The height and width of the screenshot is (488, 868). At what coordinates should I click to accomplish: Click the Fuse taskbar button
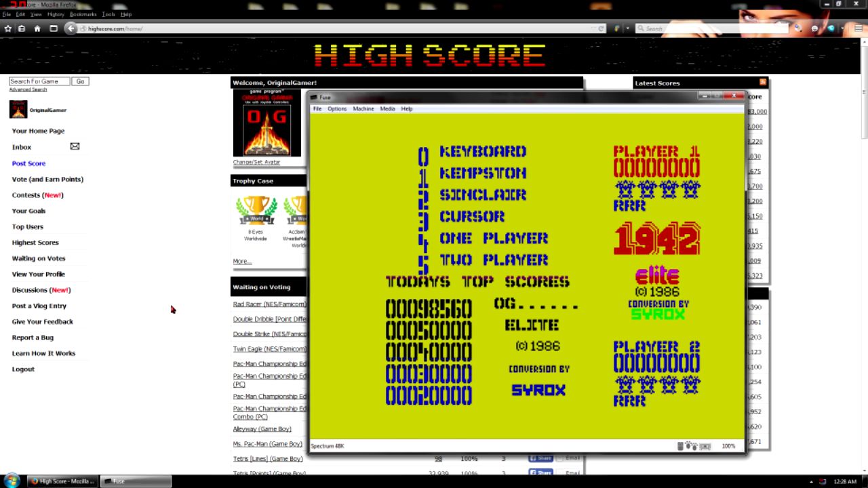point(136,481)
